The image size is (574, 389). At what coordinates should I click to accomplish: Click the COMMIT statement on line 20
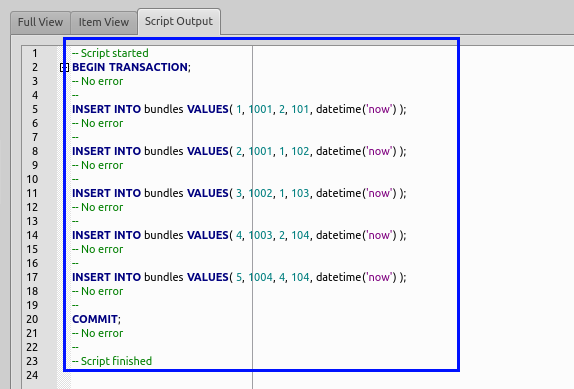pyautogui.click(x=96, y=319)
